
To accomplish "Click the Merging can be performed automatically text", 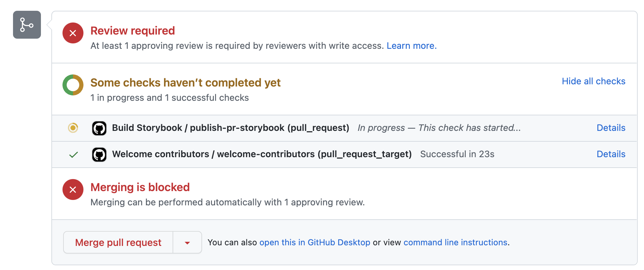I will pyautogui.click(x=228, y=202).
